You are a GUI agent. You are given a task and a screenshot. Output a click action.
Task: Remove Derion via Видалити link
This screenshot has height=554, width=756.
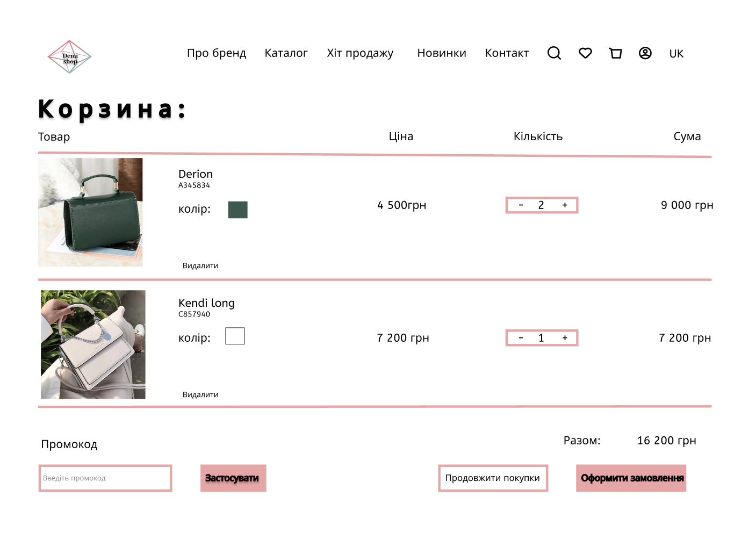(x=200, y=265)
